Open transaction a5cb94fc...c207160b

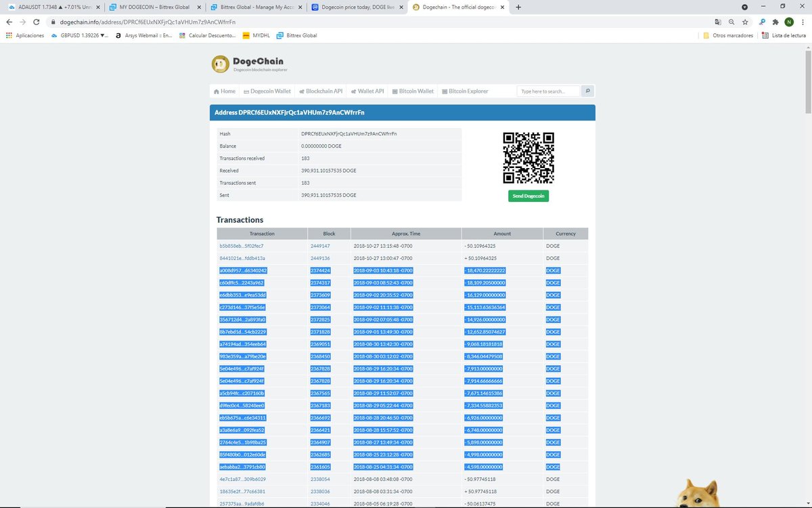[x=242, y=393]
